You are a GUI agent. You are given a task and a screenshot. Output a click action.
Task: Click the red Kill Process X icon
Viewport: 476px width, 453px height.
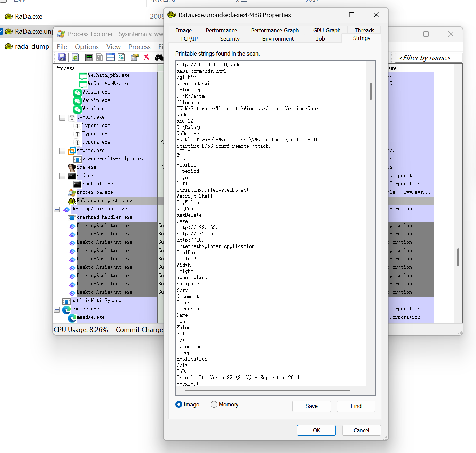147,57
